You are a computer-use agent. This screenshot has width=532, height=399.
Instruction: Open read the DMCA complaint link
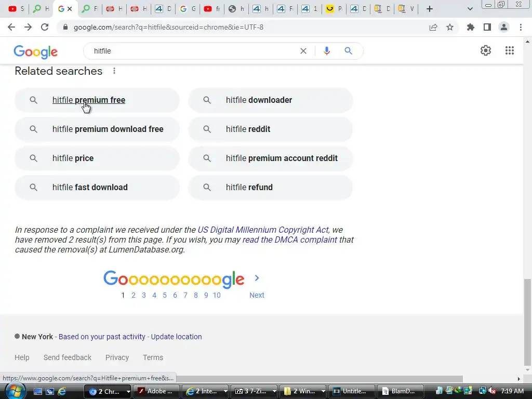[290, 240]
